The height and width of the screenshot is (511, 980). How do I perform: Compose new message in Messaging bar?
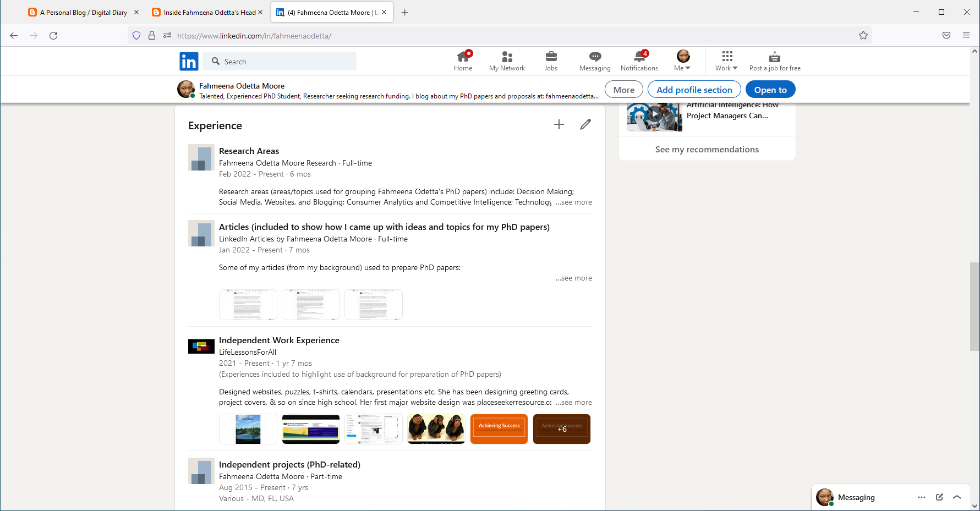(939, 497)
